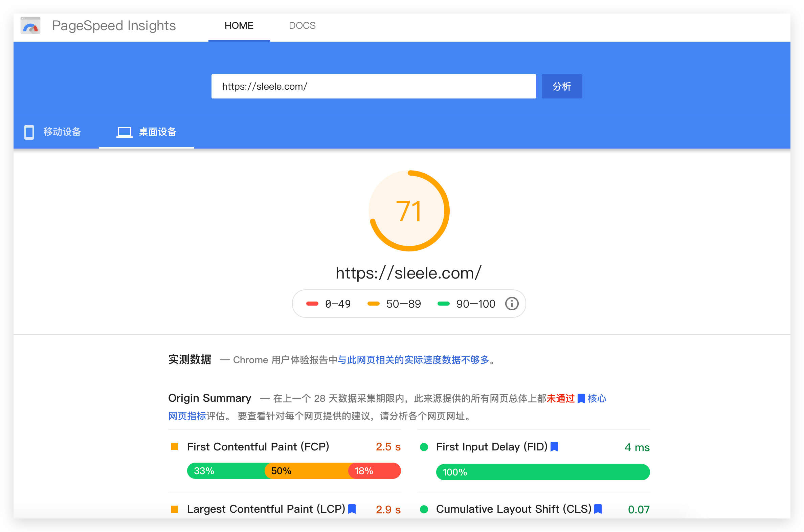
Task: Click the PageSpeed Insights logo icon
Action: click(x=30, y=25)
